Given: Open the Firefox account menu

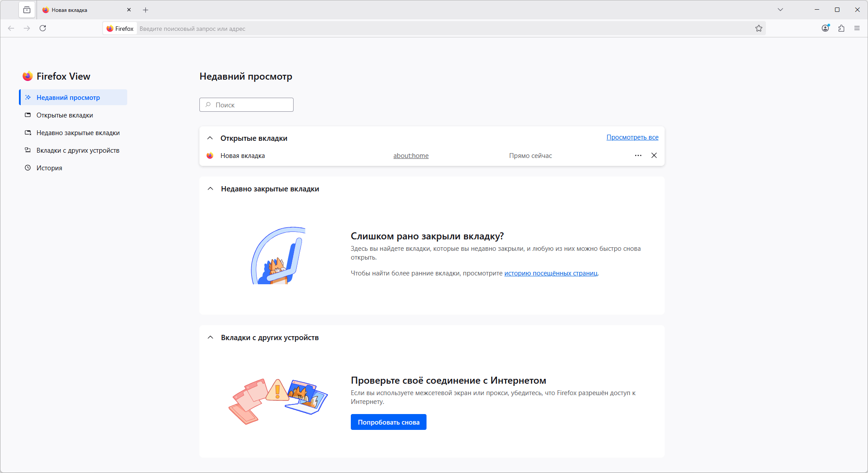Looking at the screenshot, I should 826,28.
